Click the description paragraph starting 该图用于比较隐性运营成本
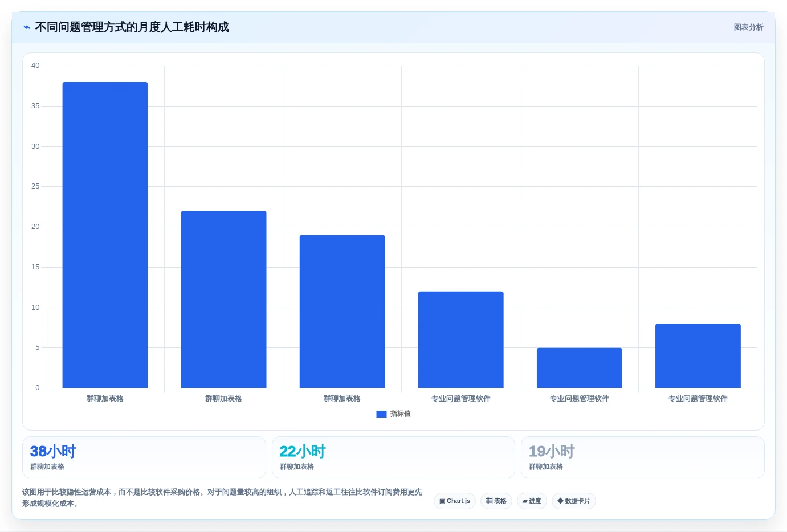This screenshot has width=787, height=532. [222, 498]
